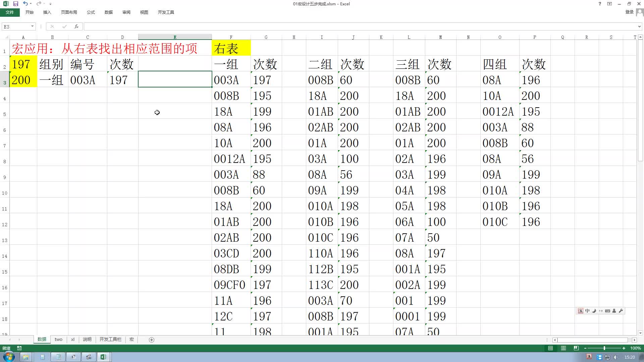Screen dimensions: 644x362
Task: Open Excel help question mark icon
Action: [600, 4]
